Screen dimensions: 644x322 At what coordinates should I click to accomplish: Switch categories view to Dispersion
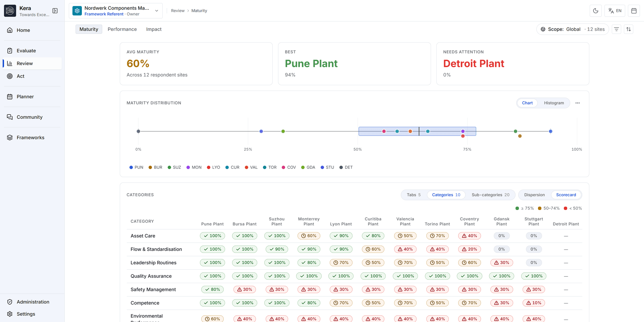(534, 195)
